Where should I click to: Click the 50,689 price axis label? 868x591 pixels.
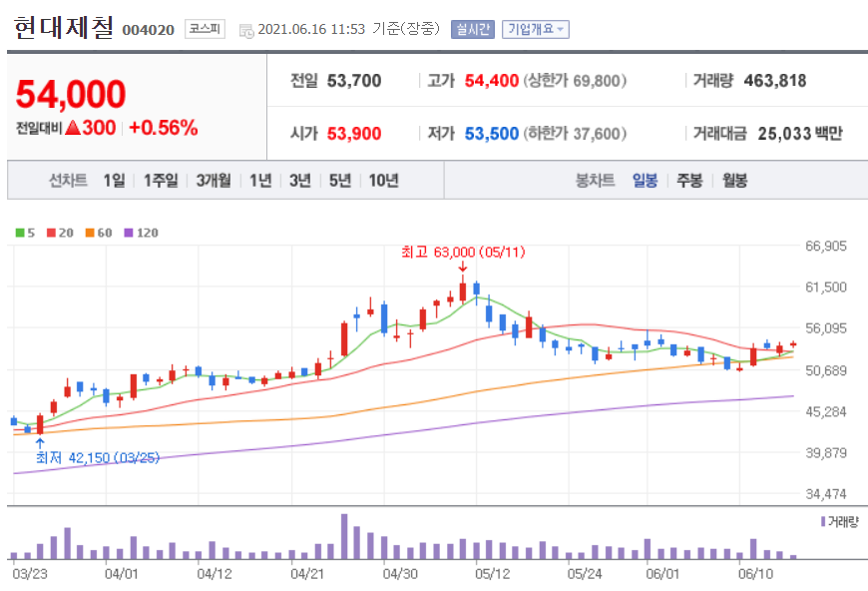(x=826, y=370)
